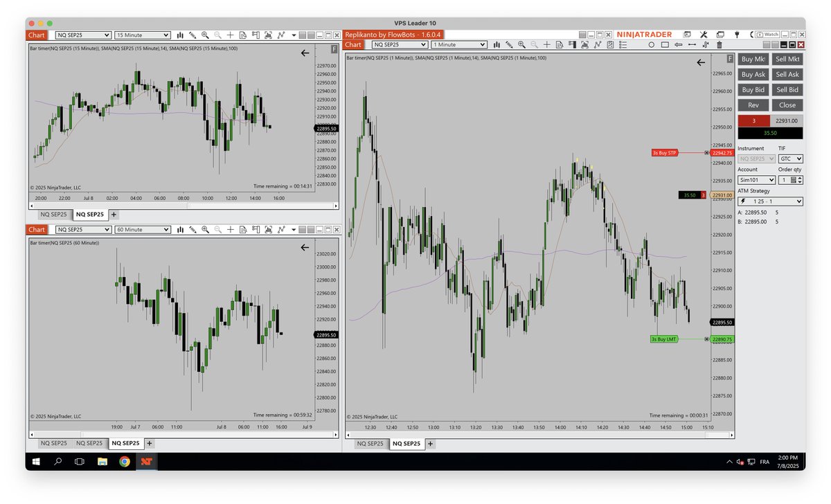This screenshot has height=504, width=831.
Task: Add new tab in right chart window
Action: (x=431, y=444)
